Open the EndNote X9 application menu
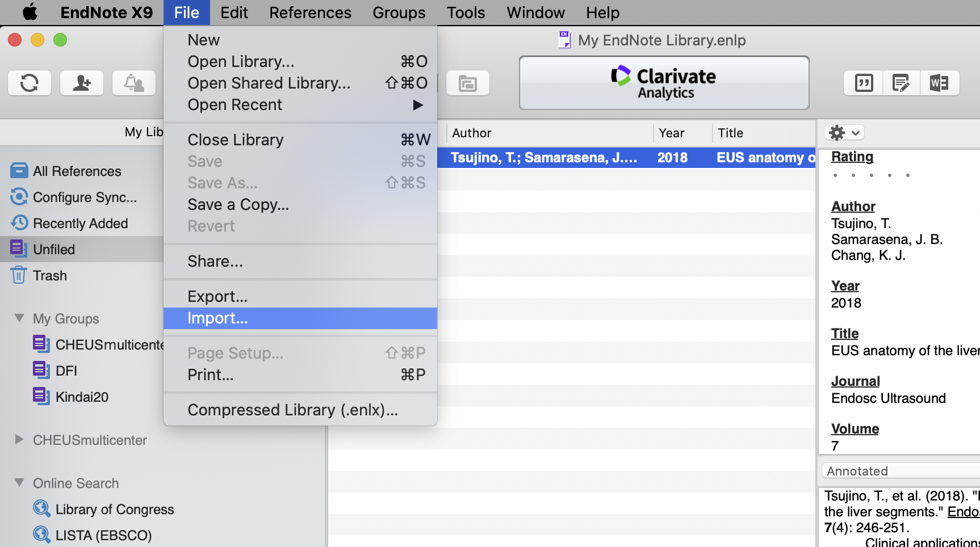The width and height of the screenshot is (980, 547). [x=106, y=12]
